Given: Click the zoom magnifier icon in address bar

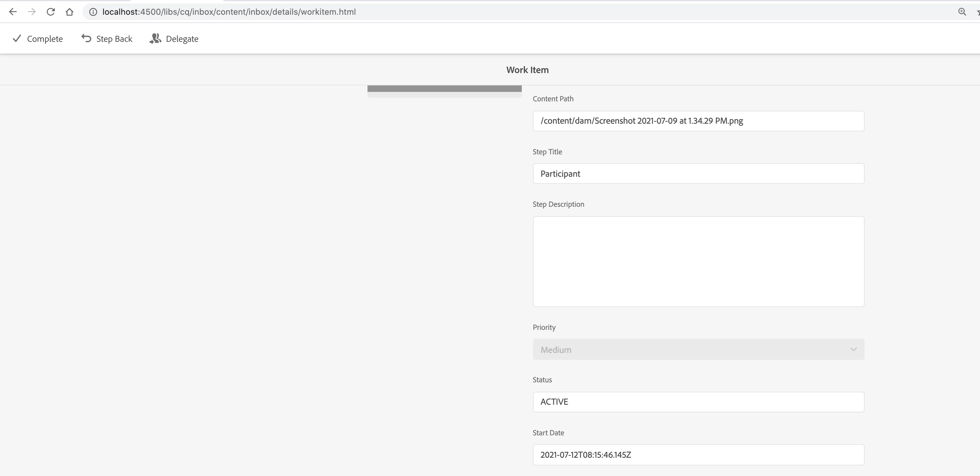Looking at the screenshot, I should tap(962, 12).
